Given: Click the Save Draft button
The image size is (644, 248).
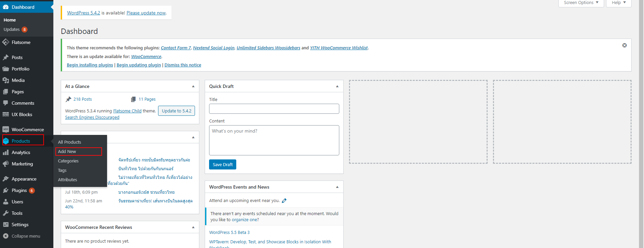Looking at the screenshot, I should tap(222, 164).
